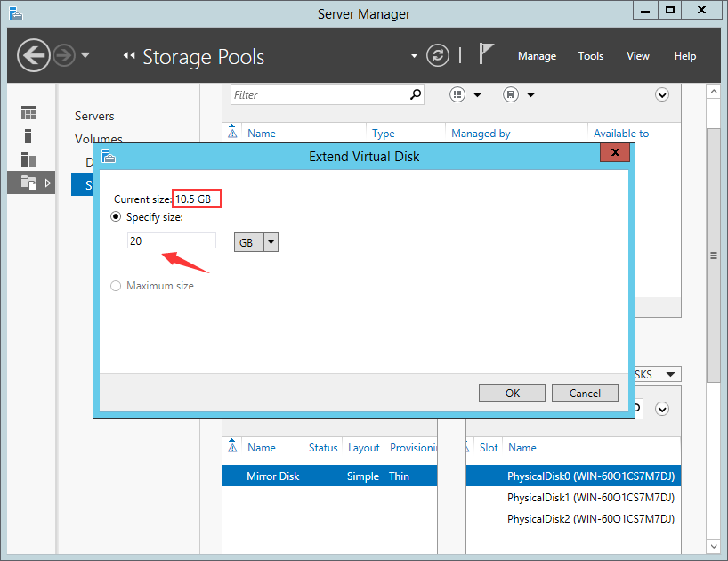The height and width of the screenshot is (561, 728).
Task: Select the Maximum size radio button
Action: [116, 285]
